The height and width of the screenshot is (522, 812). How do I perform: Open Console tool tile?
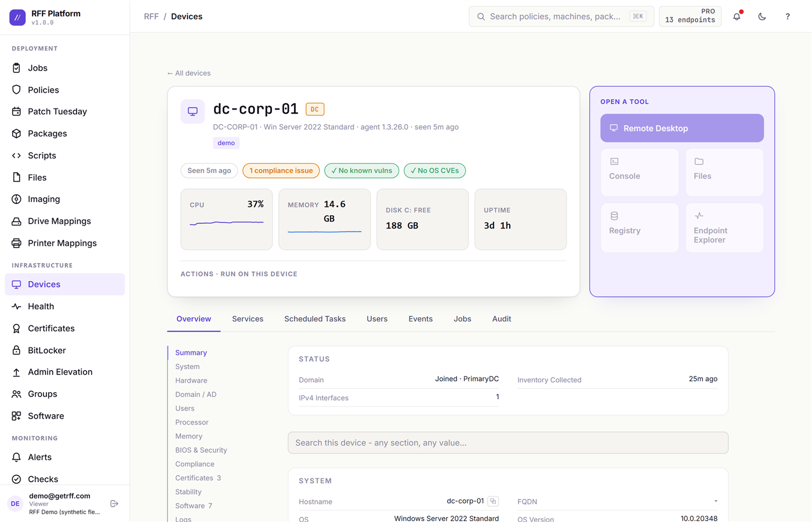(x=640, y=172)
